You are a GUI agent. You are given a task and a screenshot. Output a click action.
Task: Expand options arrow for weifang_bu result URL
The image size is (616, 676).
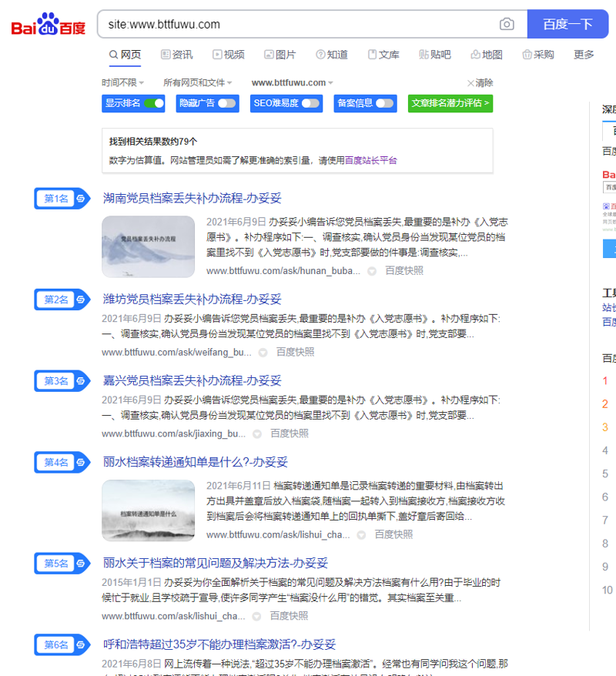point(263,353)
